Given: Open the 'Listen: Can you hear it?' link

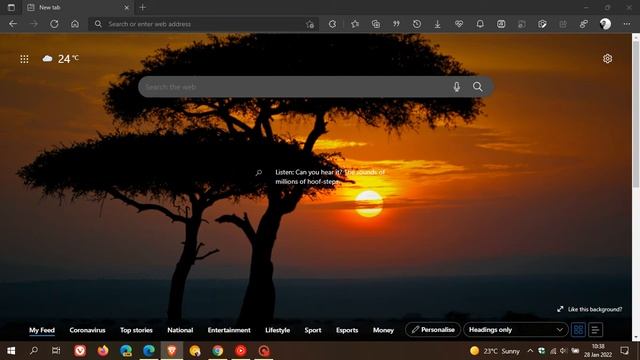Looking at the screenshot, I should [x=330, y=177].
